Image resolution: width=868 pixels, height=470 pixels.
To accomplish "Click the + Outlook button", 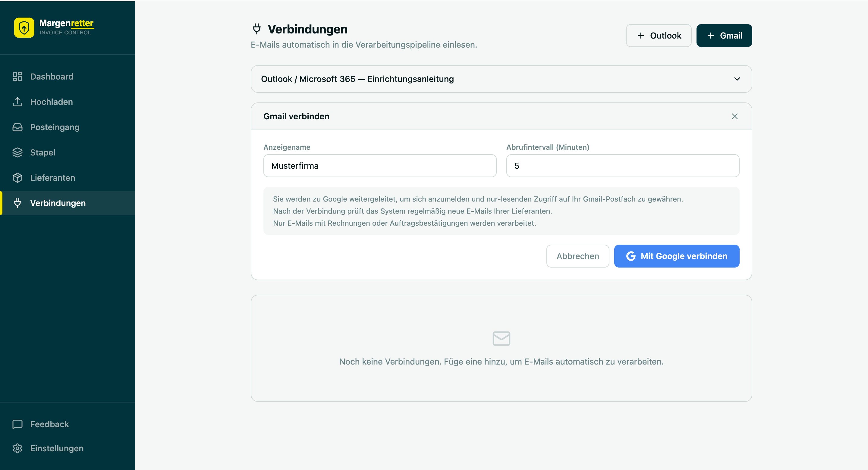I will 659,35.
